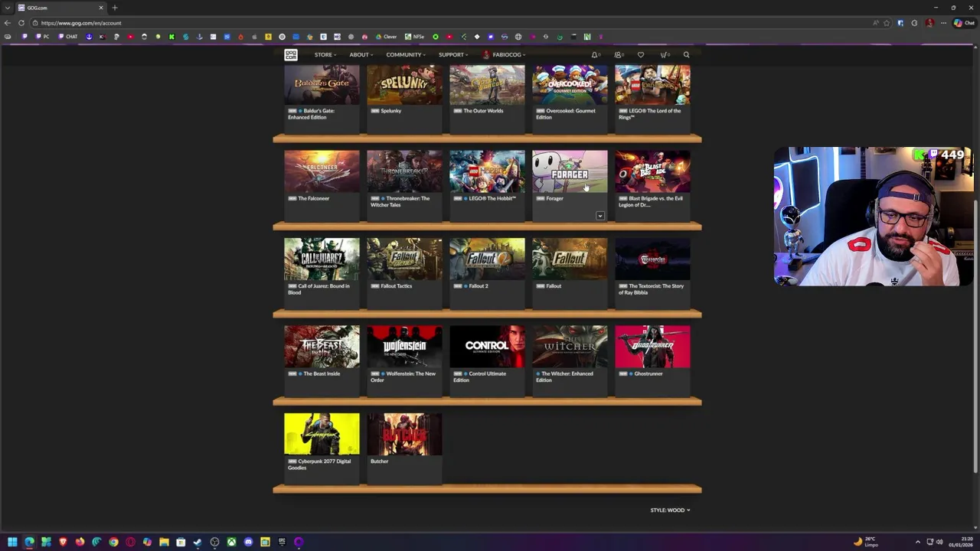Click the Butcher title text
The width and height of the screenshot is (980, 551).
[379, 461]
